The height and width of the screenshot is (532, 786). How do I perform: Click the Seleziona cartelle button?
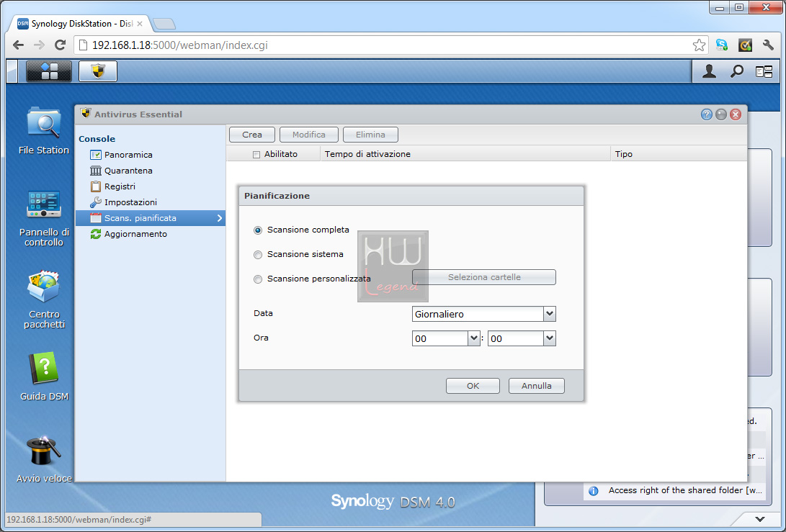point(484,277)
